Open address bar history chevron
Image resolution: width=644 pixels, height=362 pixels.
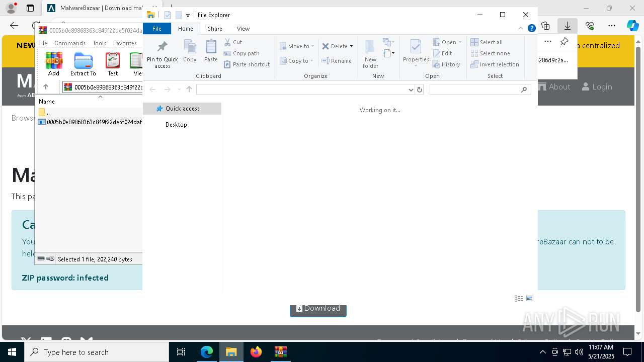[x=411, y=89]
